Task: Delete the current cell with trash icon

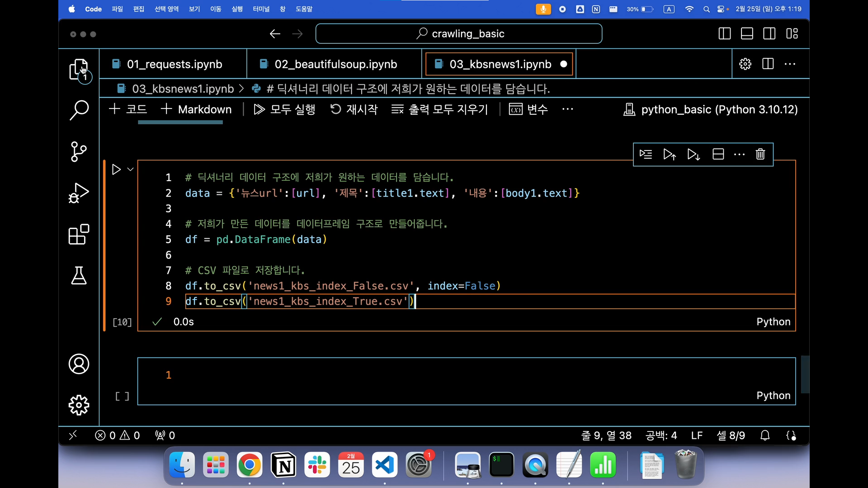Action: click(760, 155)
